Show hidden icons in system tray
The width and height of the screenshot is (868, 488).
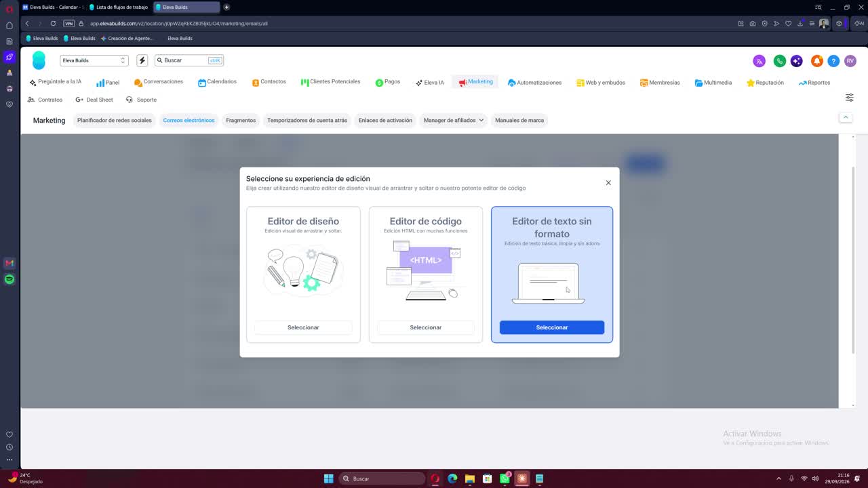tap(778, 479)
